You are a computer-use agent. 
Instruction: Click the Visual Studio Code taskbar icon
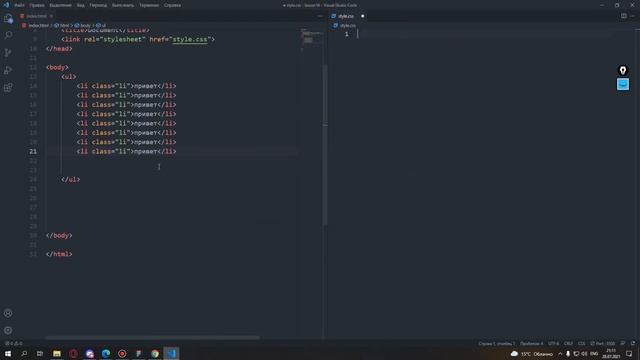pyautogui.click(x=171, y=353)
